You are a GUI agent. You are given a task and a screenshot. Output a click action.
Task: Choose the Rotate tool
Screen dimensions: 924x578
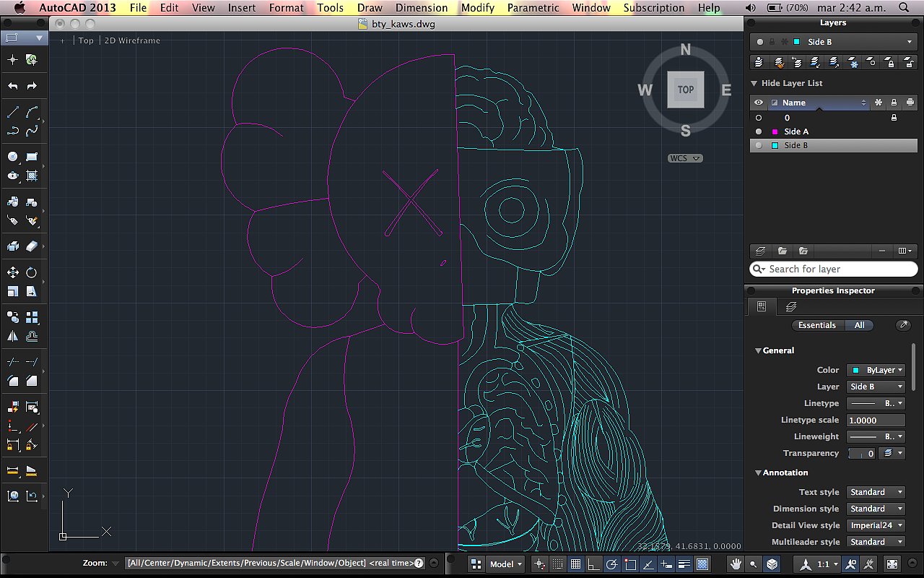tap(32, 272)
